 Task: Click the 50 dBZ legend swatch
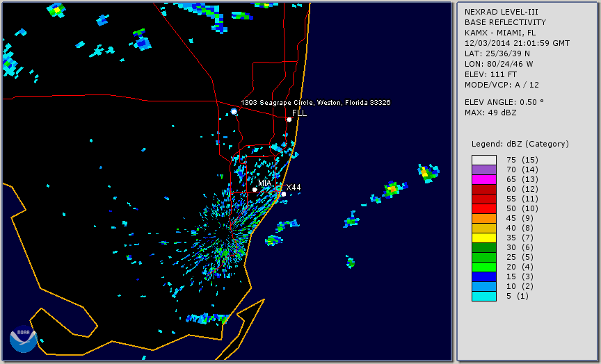[483, 208]
